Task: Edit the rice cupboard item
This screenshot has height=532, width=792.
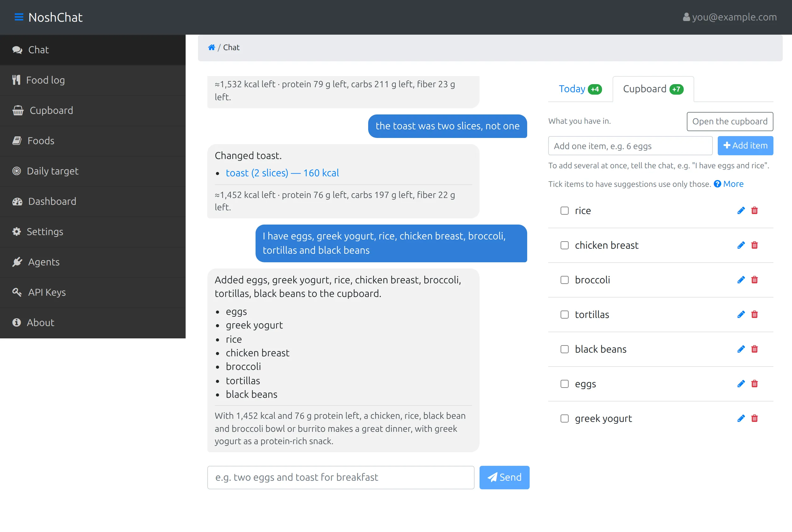Action: pos(741,211)
